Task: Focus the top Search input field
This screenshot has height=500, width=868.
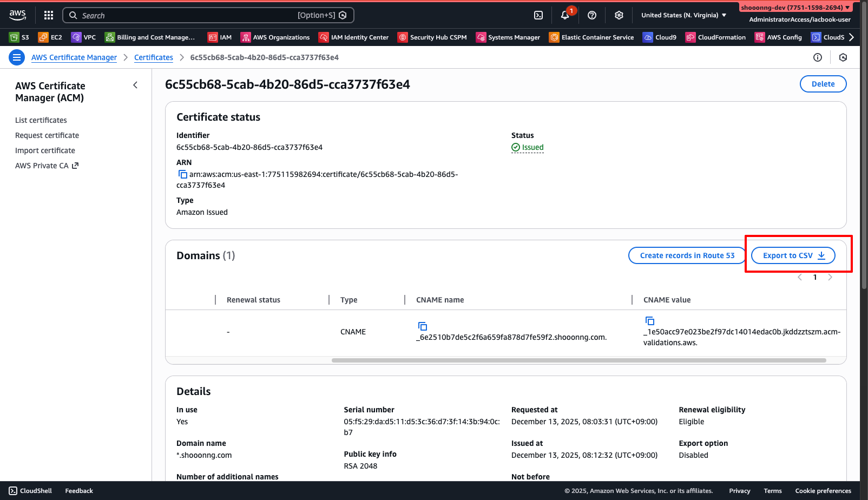Action: (x=208, y=15)
